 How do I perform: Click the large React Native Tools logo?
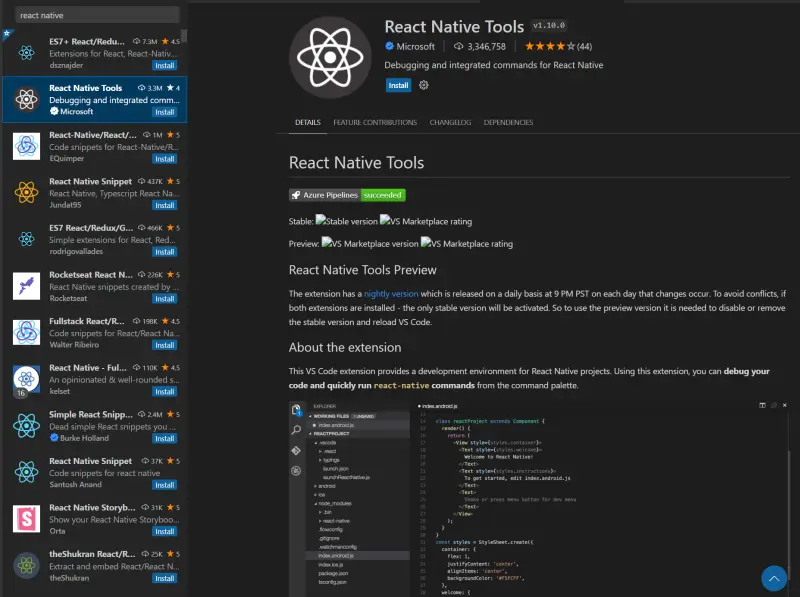(x=330, y=59)
